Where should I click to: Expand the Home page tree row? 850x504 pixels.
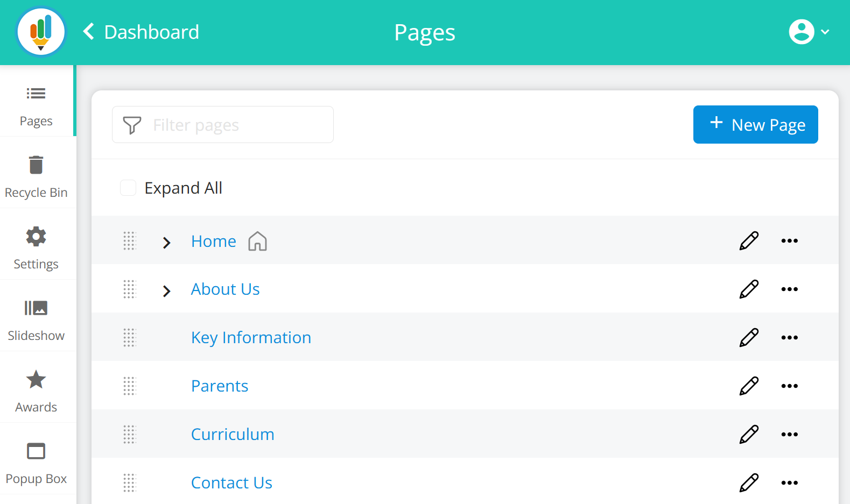[x=166, y=243]
